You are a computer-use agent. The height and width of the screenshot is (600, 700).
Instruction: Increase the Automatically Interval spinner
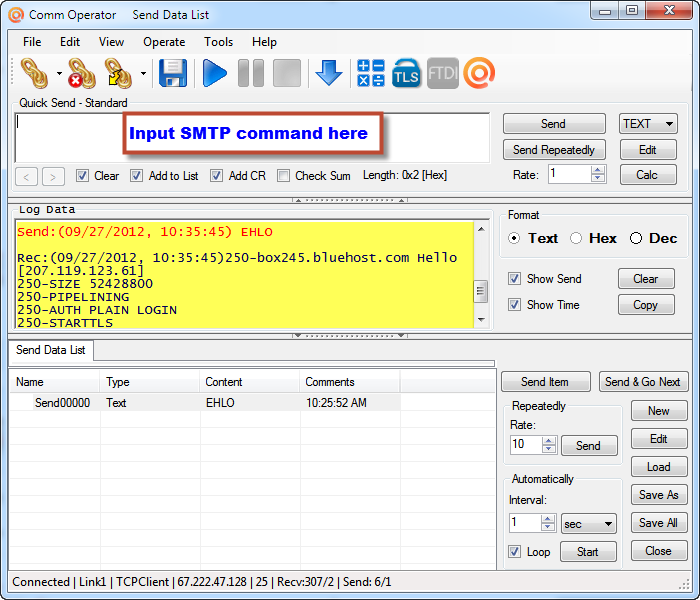[x=548, y=519]
